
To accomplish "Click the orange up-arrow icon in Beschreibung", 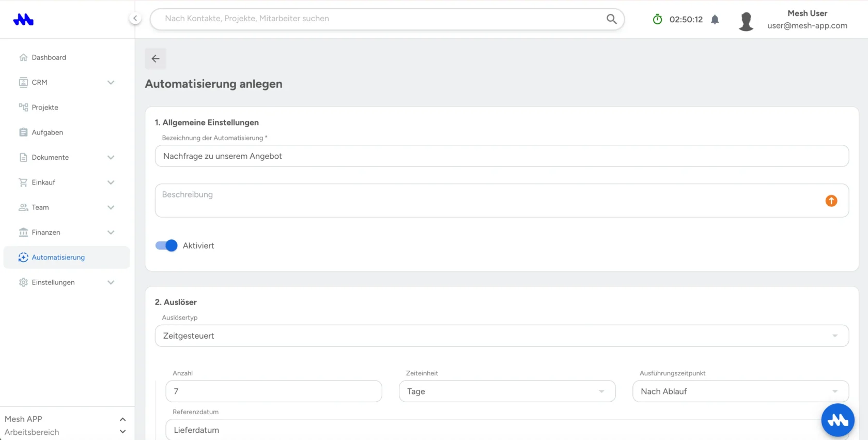I will point(831,201).
